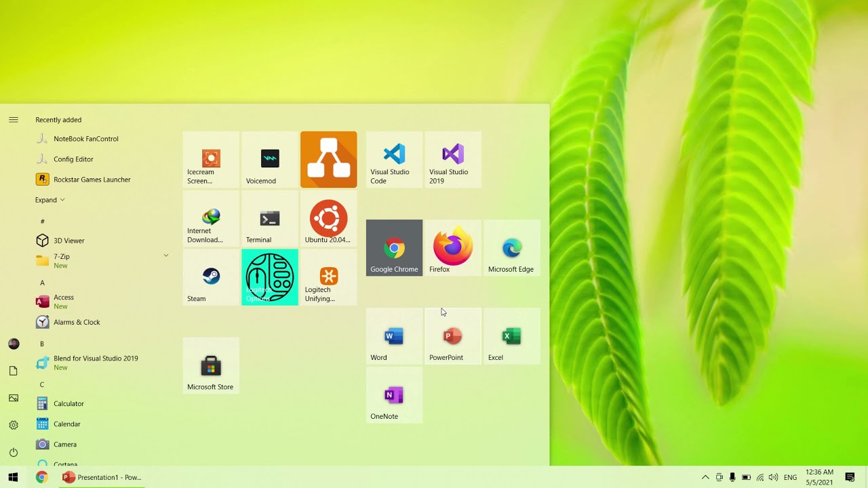This screenshot has width=868, height=488.
Task: Open Settings from the Start sidebar
Action: point(14,425)
